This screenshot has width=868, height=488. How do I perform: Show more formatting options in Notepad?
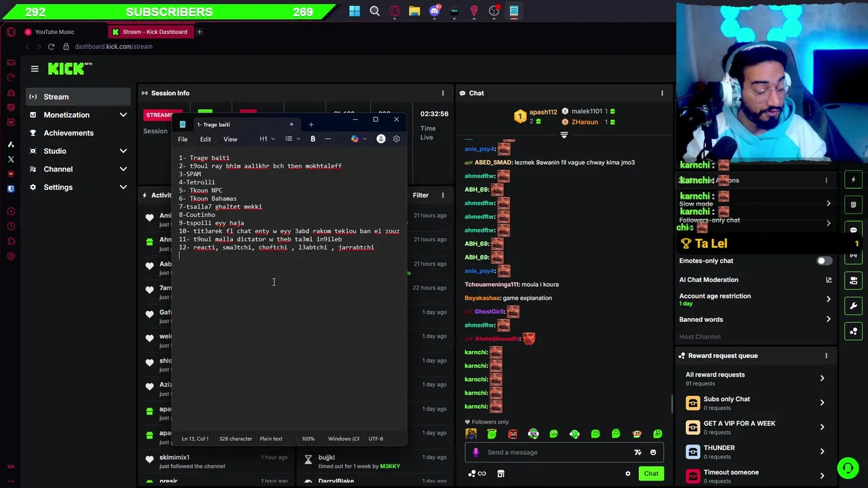pyautogui.click(x=328, y=139)
